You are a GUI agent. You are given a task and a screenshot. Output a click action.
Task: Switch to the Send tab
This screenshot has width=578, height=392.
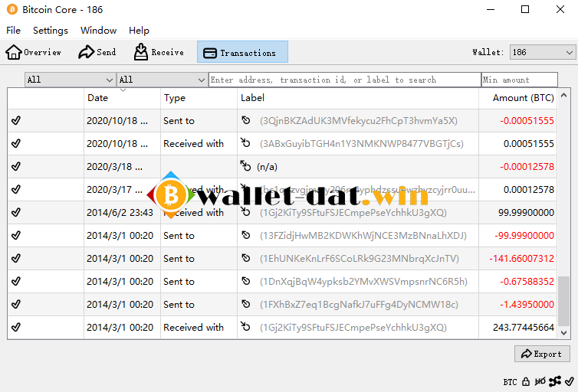click(97, 52)
